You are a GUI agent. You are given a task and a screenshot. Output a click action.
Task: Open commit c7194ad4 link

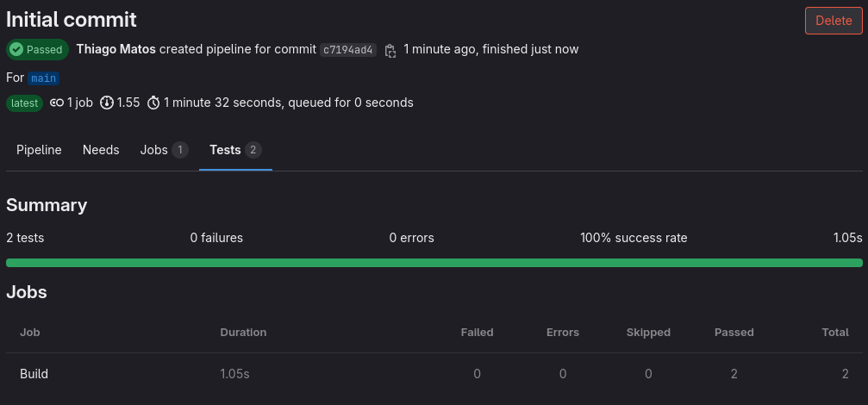click(347, 50)
